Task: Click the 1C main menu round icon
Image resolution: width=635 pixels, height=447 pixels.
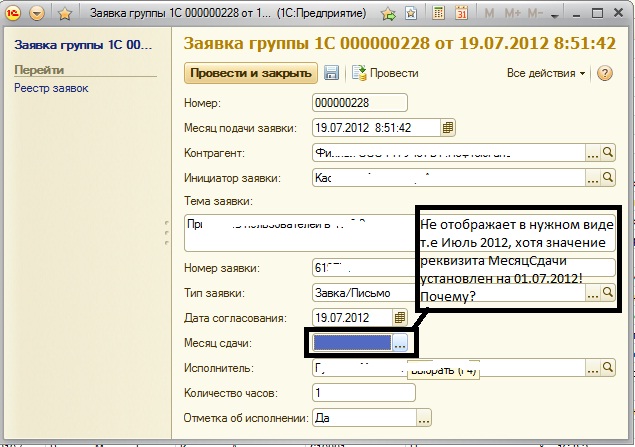Action: point(13,15)
